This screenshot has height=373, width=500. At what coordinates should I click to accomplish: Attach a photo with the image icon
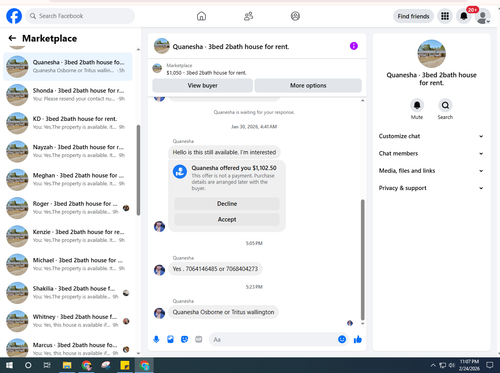click(x=170, y=339)
